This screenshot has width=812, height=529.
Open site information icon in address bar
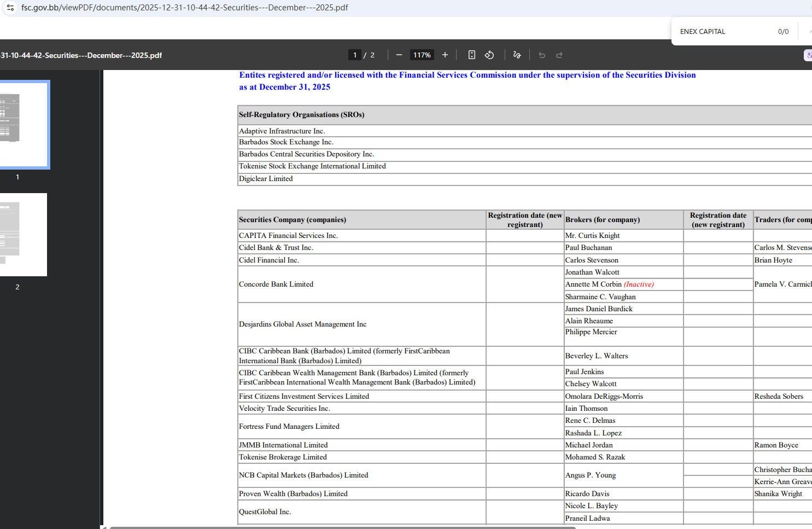point(10,8)
